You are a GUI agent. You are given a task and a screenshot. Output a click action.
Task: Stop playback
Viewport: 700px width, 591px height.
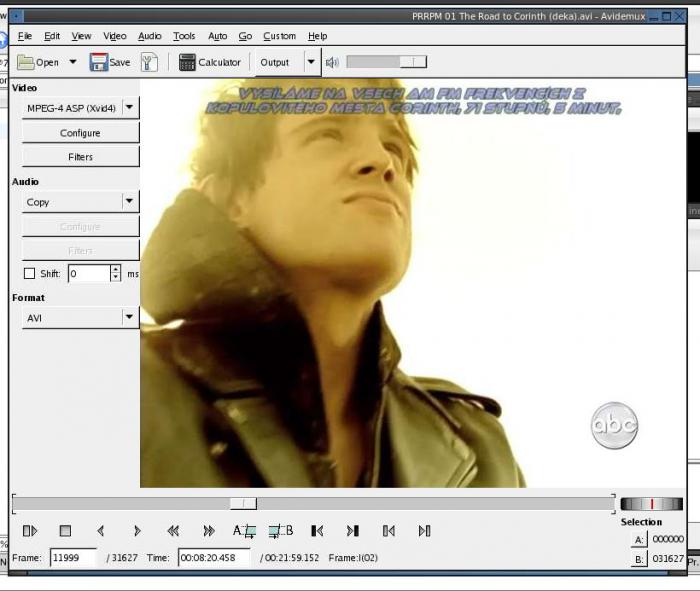tap(65, 531)
